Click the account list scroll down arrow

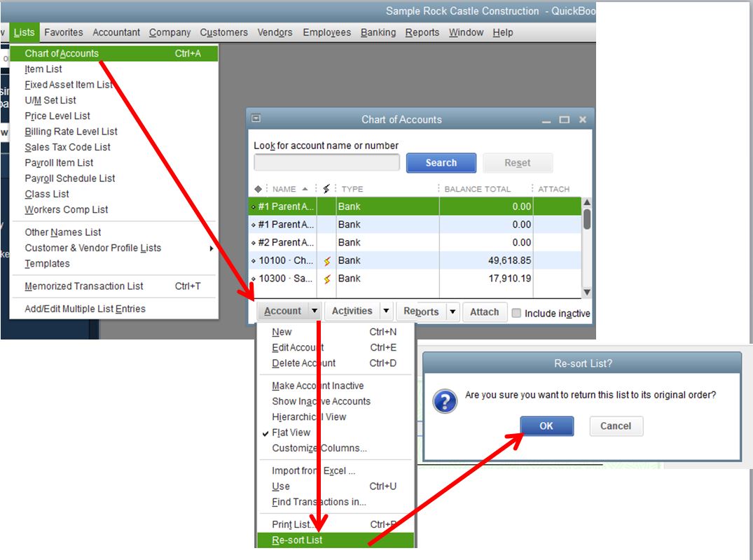(x=586, y=292)
